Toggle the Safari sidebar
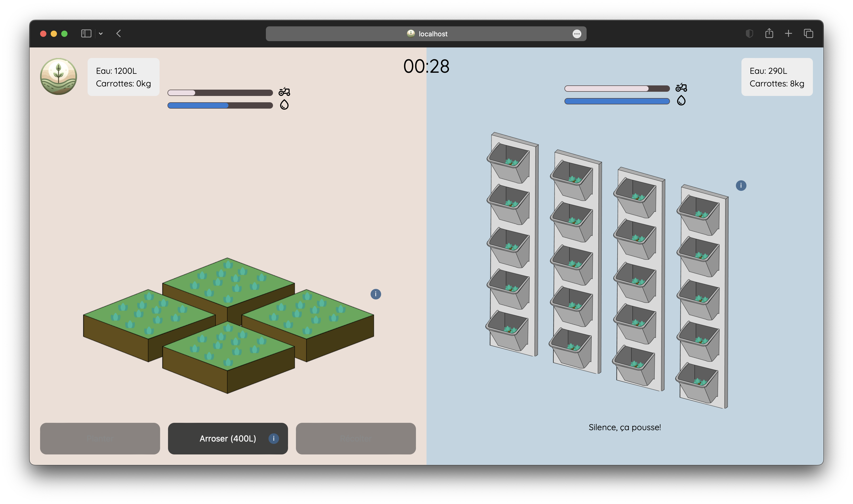The image size is (853, 504). tap(86, 34)
